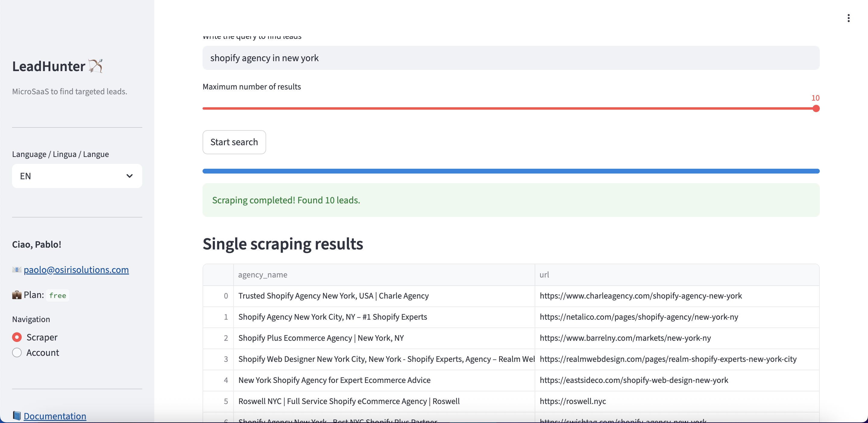Open the Documentation link
The width and height of the screenshot is (868, 423).
(55, 416)
